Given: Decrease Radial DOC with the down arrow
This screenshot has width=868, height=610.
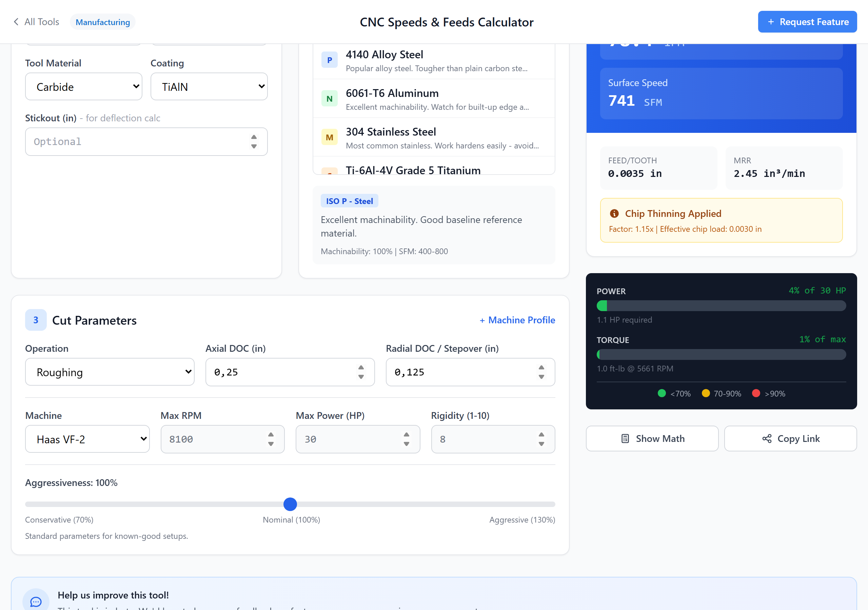Looking at the screenshot, I should (x=541, y=377).
